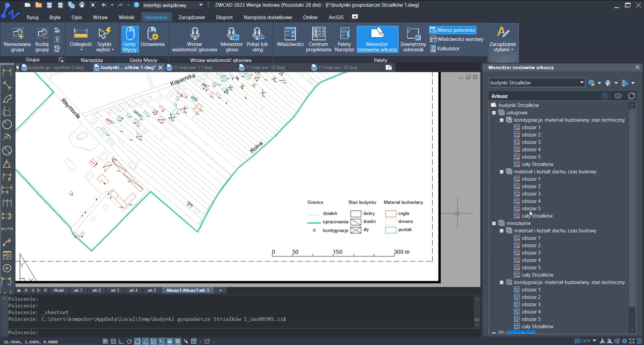Open Palety Narzędzi panel

coord(344,39)
